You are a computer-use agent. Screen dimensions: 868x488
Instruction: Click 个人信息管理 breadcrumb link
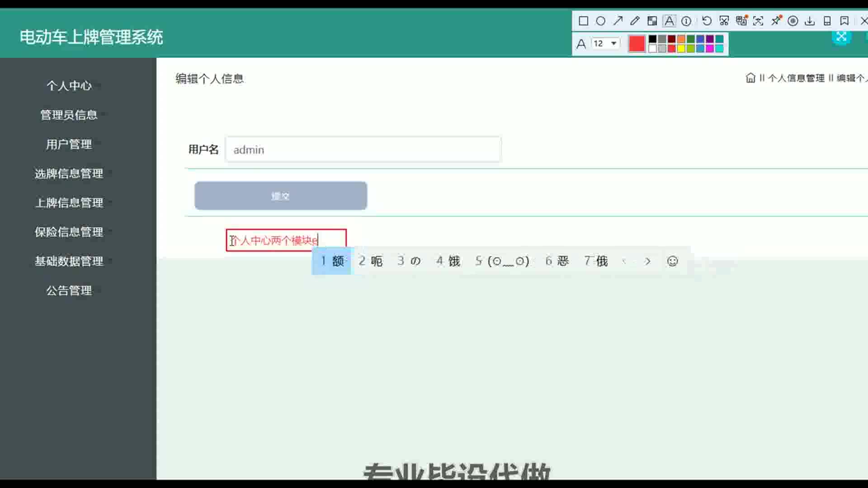(x=796, y=78)
